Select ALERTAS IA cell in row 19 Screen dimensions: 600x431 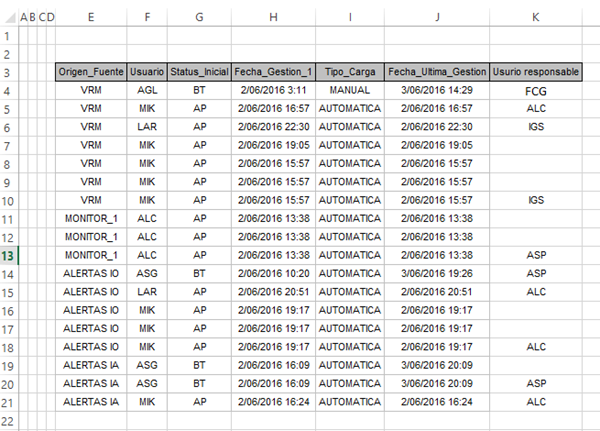(91, 366)
